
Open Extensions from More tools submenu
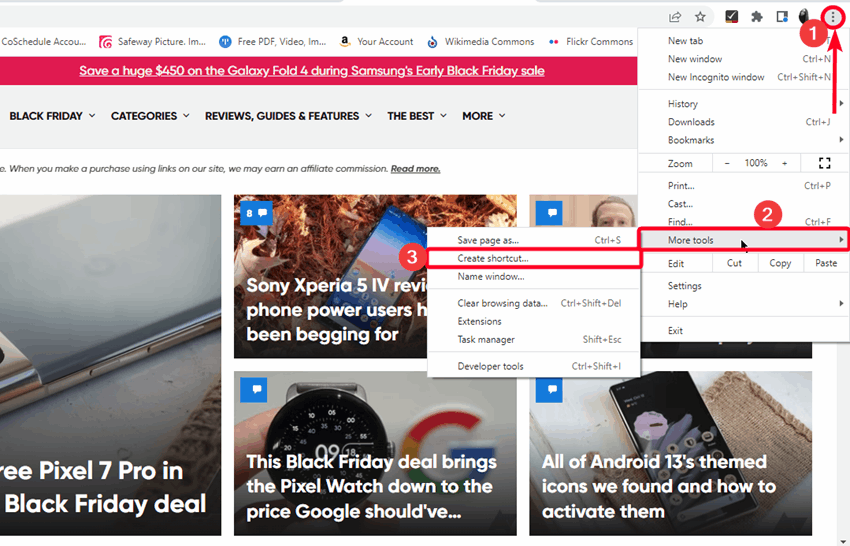pos(533,321)
